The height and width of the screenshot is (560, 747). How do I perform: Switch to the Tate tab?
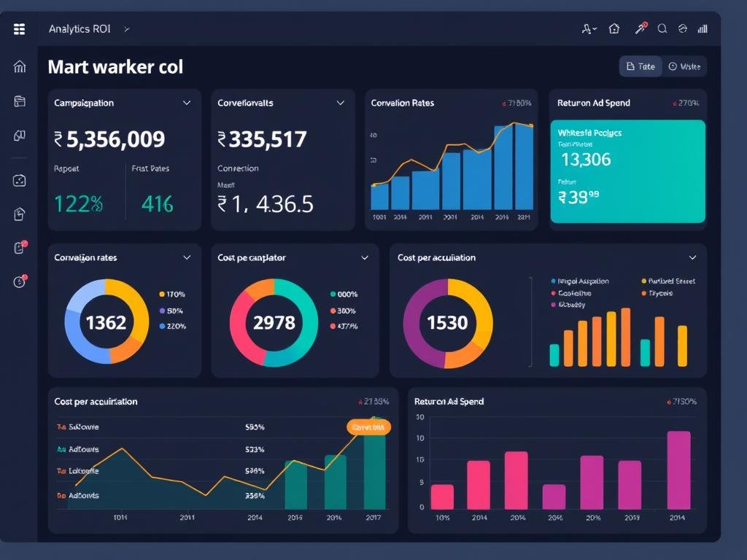[x=640, y=66]
